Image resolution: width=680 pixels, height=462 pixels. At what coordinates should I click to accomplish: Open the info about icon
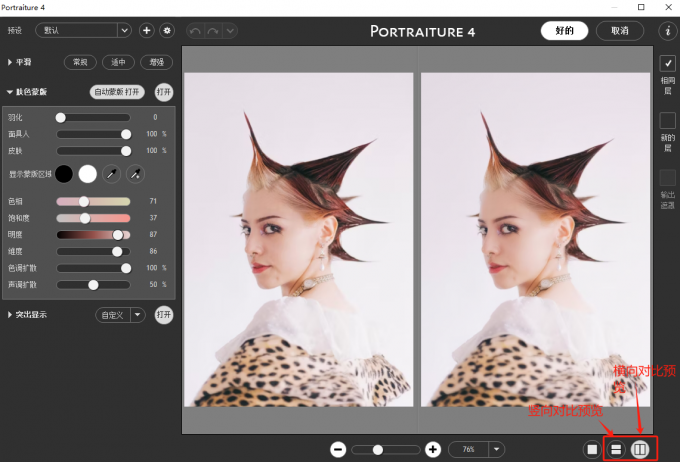(x=668, y=30)
